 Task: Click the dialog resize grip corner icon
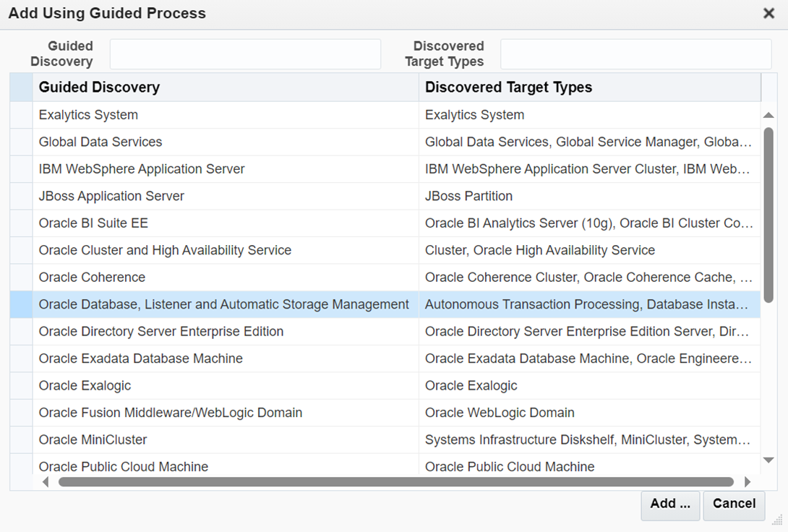point(777,520)
